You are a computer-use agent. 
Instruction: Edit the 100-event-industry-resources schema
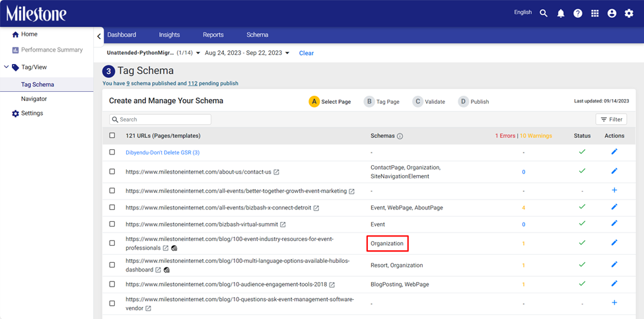click(614, 242)
